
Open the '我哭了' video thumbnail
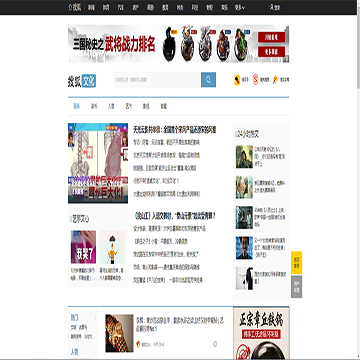83,247
